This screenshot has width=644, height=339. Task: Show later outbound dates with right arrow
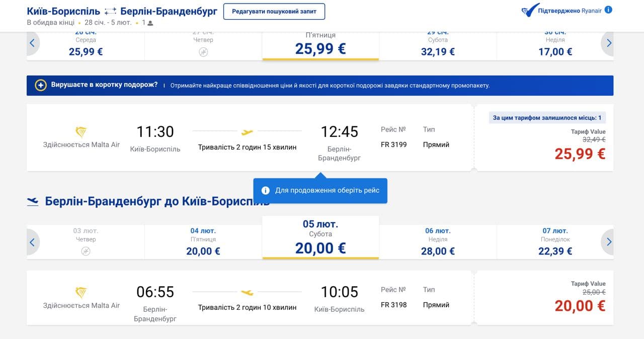coord(609,43)
